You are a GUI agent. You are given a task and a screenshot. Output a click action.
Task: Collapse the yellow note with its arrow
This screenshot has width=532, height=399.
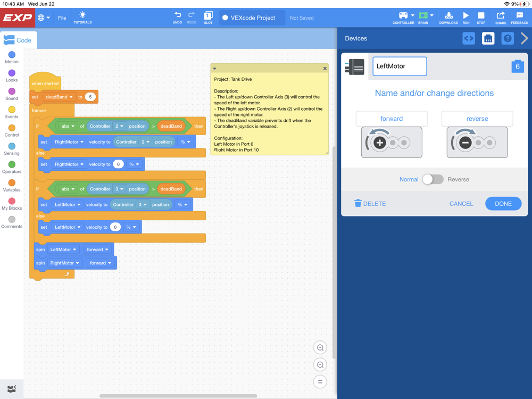click(x=214, y=69)
